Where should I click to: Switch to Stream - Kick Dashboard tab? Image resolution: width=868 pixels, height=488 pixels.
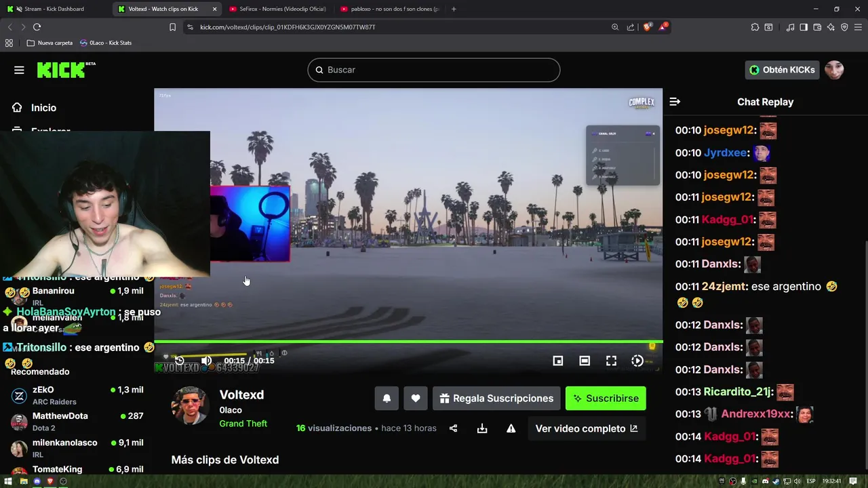[x=54, y=9]
